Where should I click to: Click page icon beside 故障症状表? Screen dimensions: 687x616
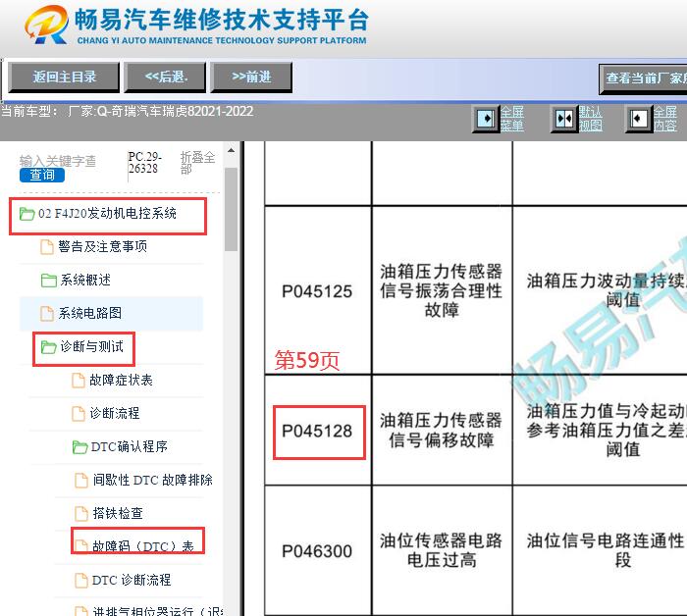pos(79,381)
